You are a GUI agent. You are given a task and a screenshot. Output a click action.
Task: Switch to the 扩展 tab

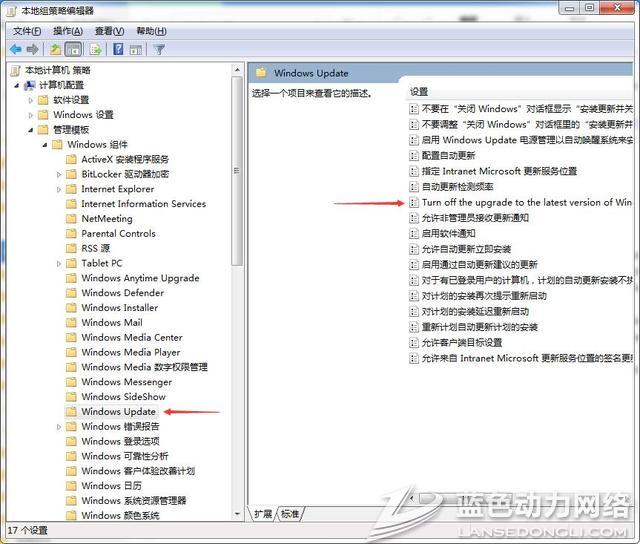tap(263, 513)
